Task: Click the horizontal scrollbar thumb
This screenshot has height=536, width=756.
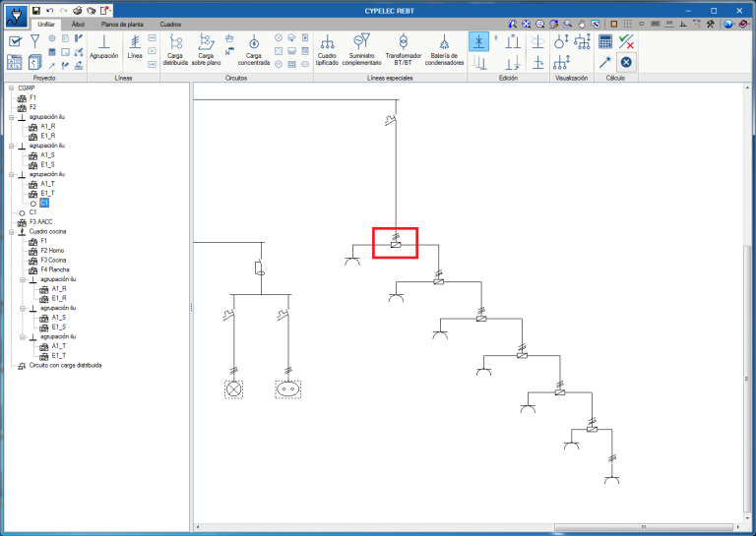Action: click(643, 527)
